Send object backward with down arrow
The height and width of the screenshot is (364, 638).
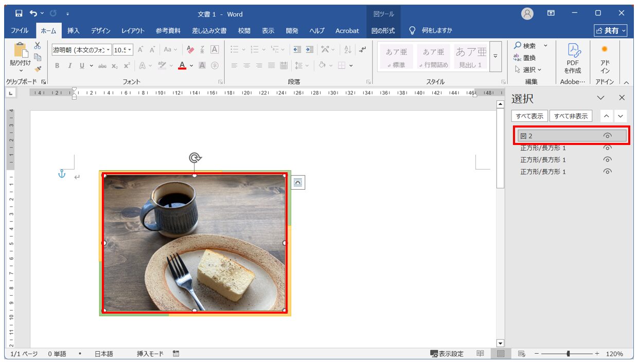tap(621, 116)
